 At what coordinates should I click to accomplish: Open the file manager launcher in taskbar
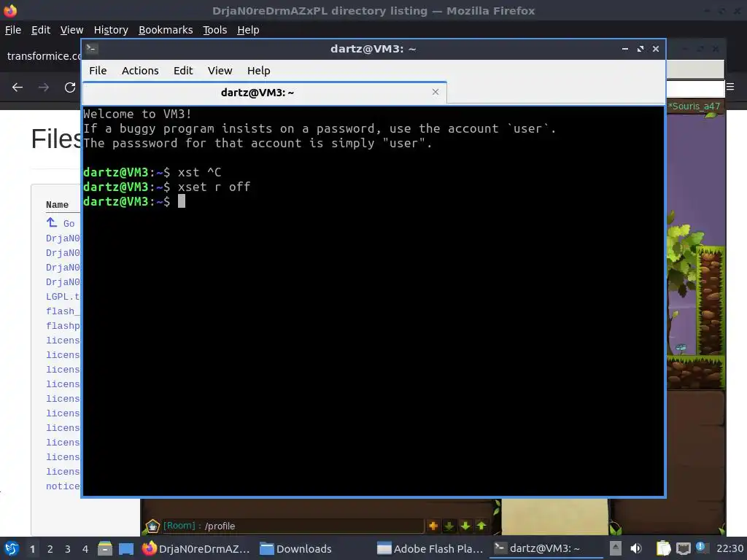(x=105, y=548)
